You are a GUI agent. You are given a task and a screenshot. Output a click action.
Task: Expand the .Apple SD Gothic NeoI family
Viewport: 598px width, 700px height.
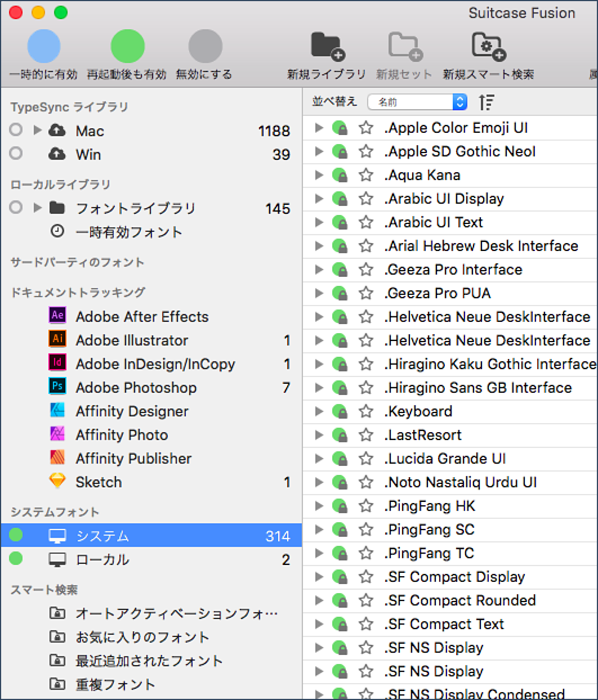[x=319, y=151]
